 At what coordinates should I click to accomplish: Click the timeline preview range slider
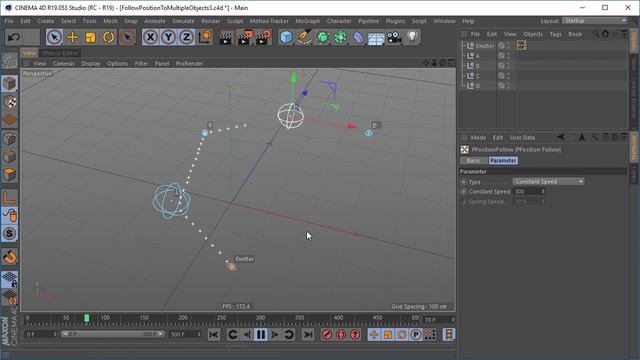[x=113, y=334]
